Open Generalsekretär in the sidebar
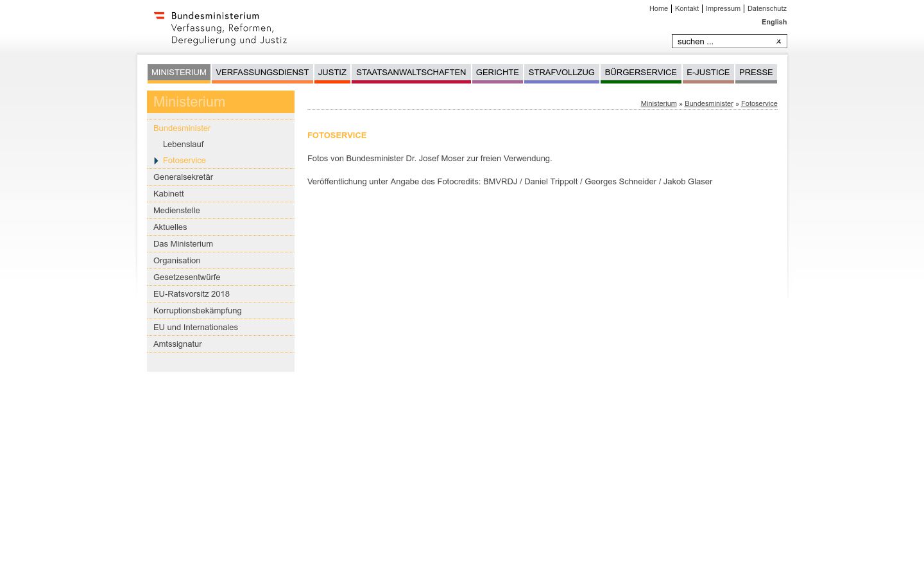The height and width of the screenshot is (578, 924). pyautogui.click(x=221, y=177)
